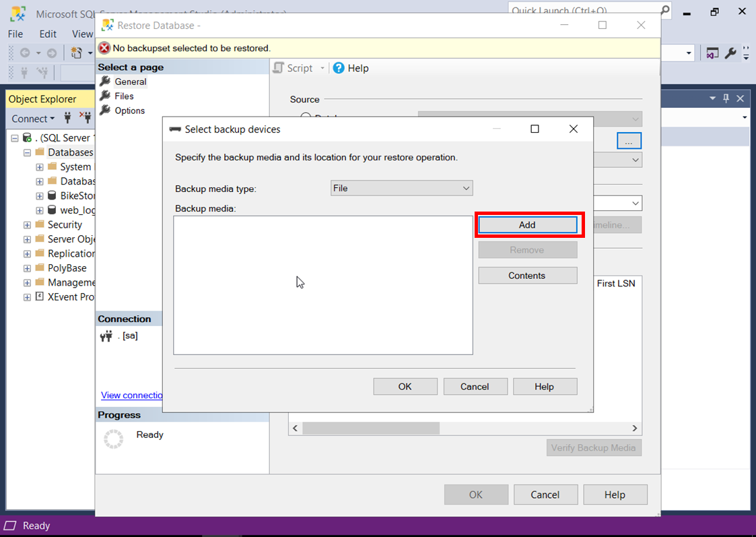
Task: Expand the BikeStores database node
Action: (x=40, y=196)
